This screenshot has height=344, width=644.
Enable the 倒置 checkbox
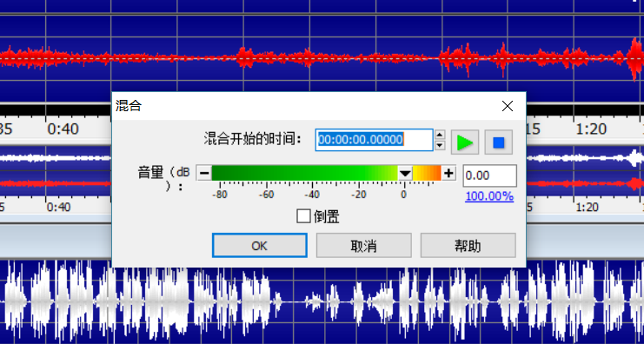303,216
